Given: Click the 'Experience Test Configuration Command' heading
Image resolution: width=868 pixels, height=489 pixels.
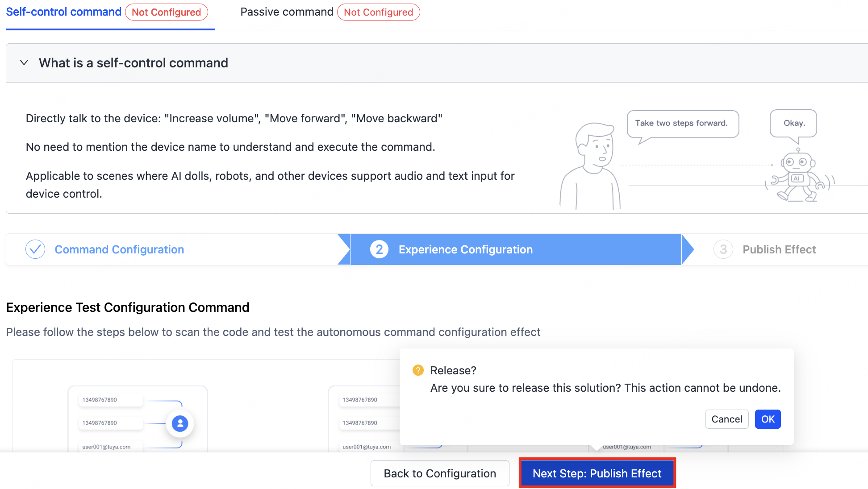Looking at the screenshot, I should pos(128,307).
